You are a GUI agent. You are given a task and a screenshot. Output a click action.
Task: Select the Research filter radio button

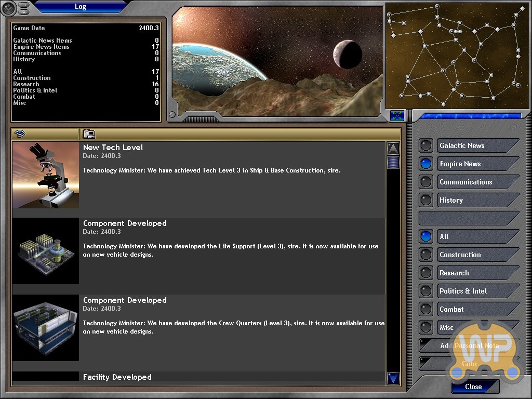426,273
